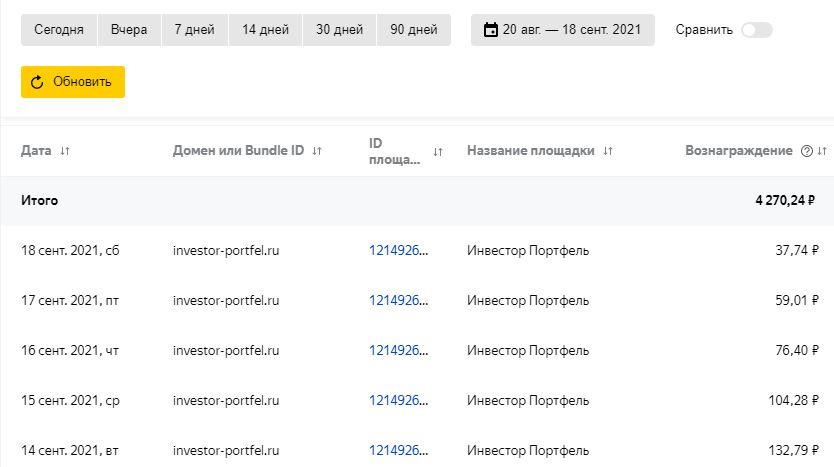Click the Вознаграждение header text
Image resolution: width=834 pixels, height=467 pixels.
tap(739, 151)
